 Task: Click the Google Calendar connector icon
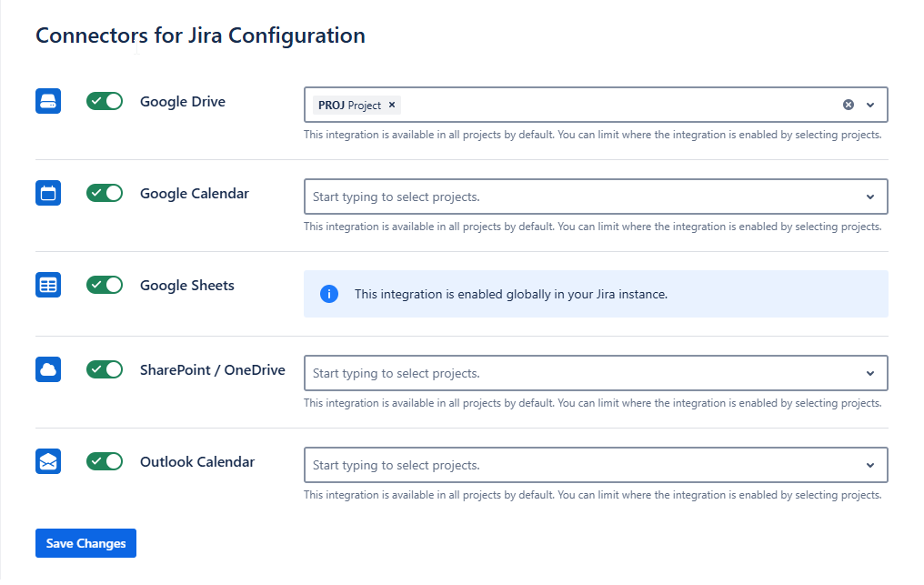(x=48, y=193)
